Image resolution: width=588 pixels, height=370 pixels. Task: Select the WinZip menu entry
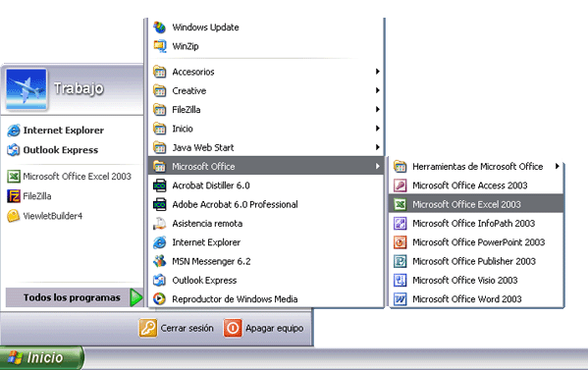pyautogui.click(x=266, y=46)
